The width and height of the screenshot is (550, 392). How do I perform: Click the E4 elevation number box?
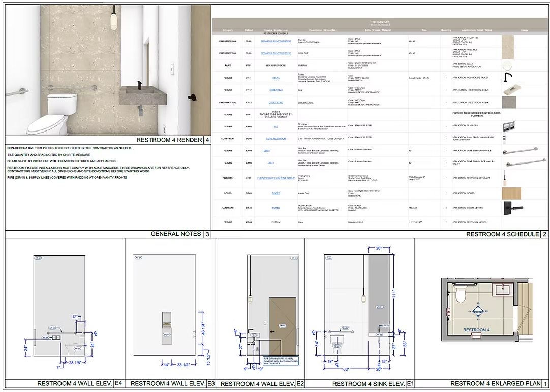pos(118,383)
